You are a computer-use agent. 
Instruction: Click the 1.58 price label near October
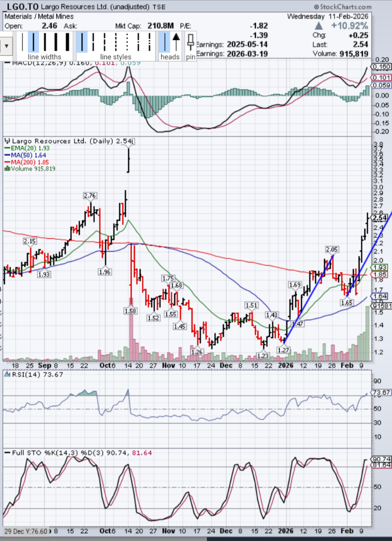click(130, 311)
